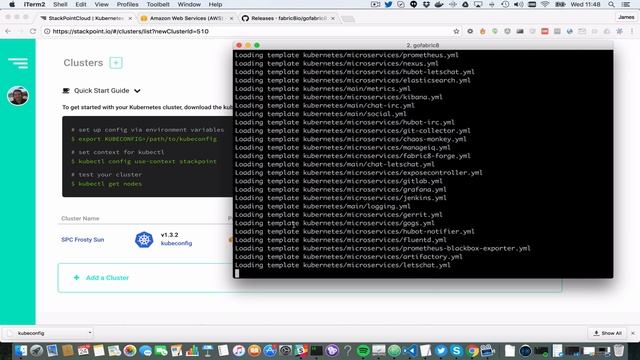This screenshot has height=360, width=640.
Task: Open the user avatar in the sidebar
Action: coord(18,96)
